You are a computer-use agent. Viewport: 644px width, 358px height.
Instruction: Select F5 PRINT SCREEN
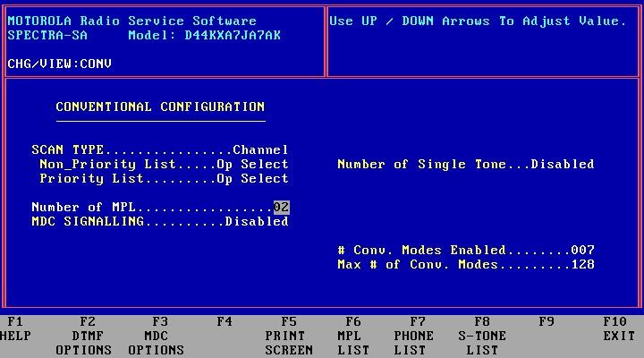[x=289, y=336]
